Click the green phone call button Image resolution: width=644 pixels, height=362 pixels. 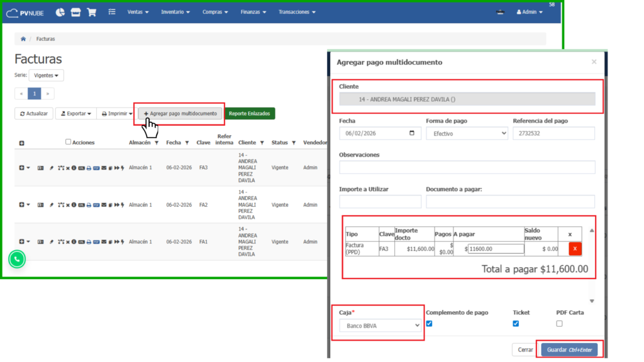pyautogui.click(x=17, y=258)
